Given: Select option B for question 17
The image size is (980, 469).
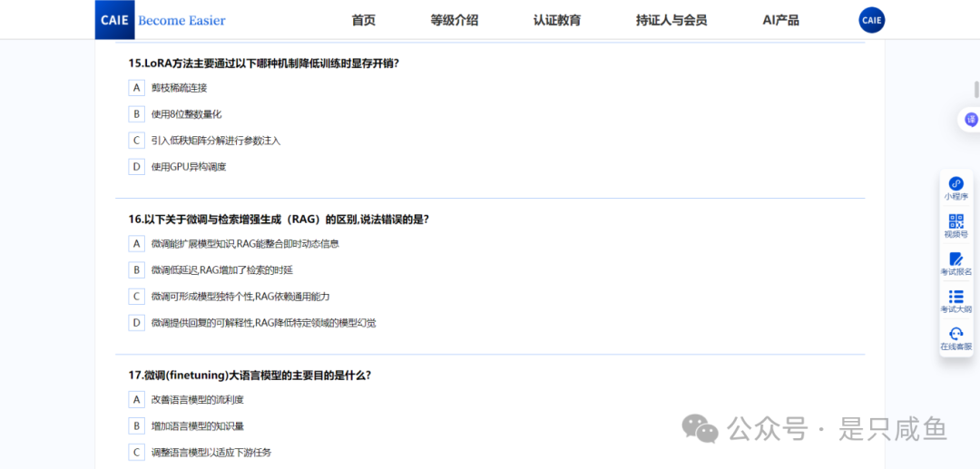Looking at the screenshot, I should 137,425.
